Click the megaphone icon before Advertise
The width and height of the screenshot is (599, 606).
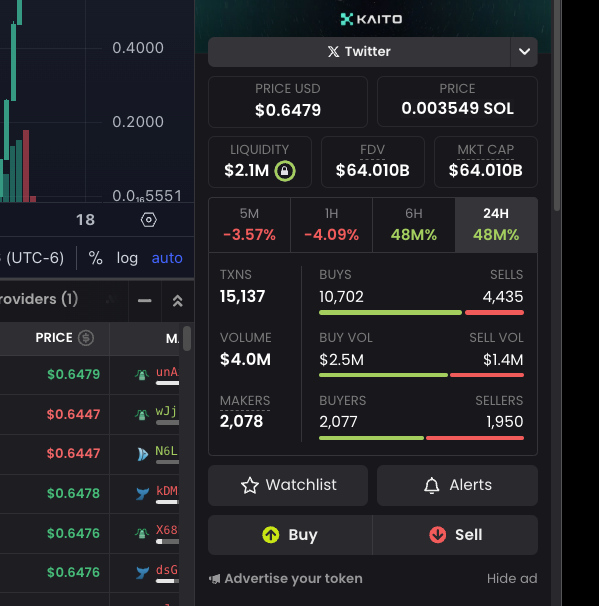click(214, 579)
